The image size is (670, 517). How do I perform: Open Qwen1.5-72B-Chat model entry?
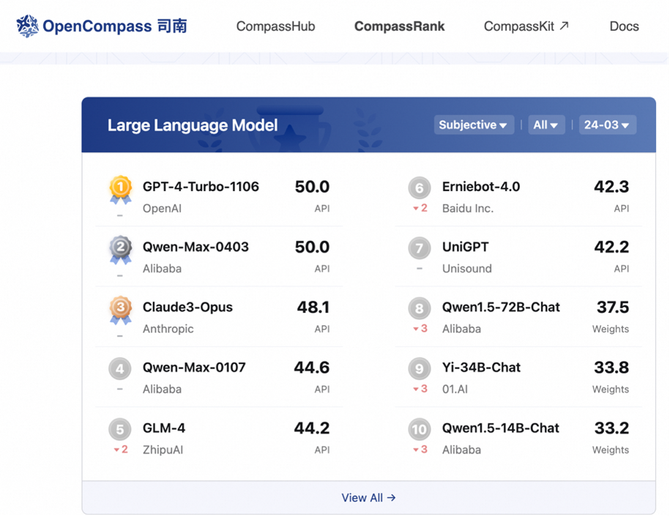(x=501, y=307)
